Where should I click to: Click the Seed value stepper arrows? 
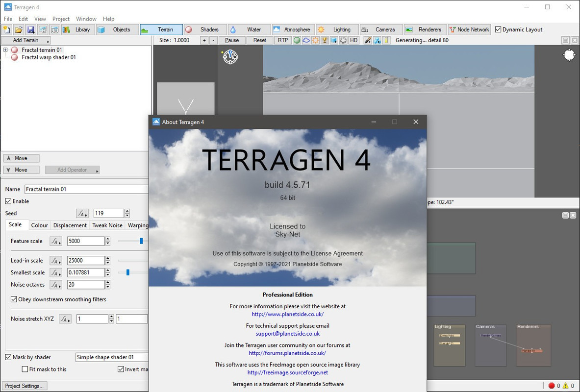[127, 213]
